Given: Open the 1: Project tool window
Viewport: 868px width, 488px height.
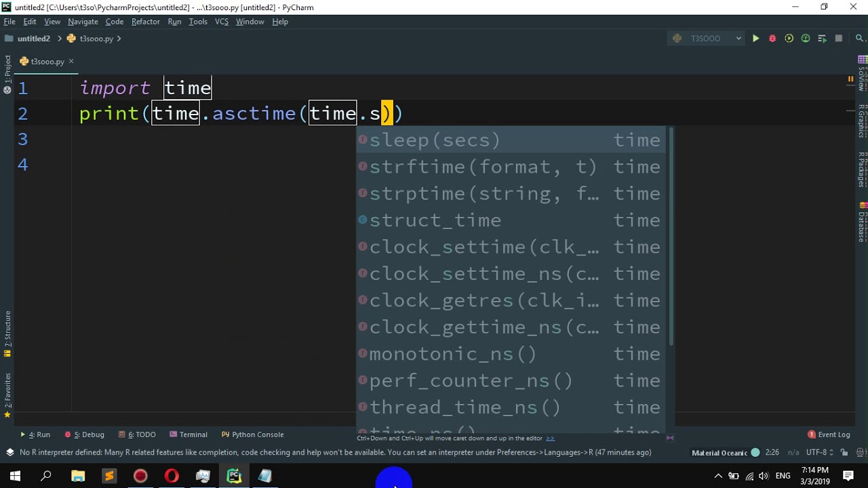Looking at the screenshot, I should coord(7,75).
